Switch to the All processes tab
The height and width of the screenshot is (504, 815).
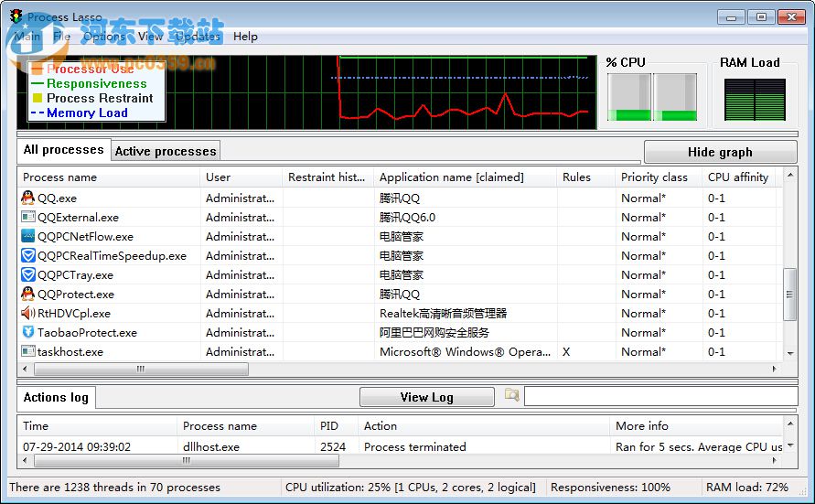(x=63, y=150)
